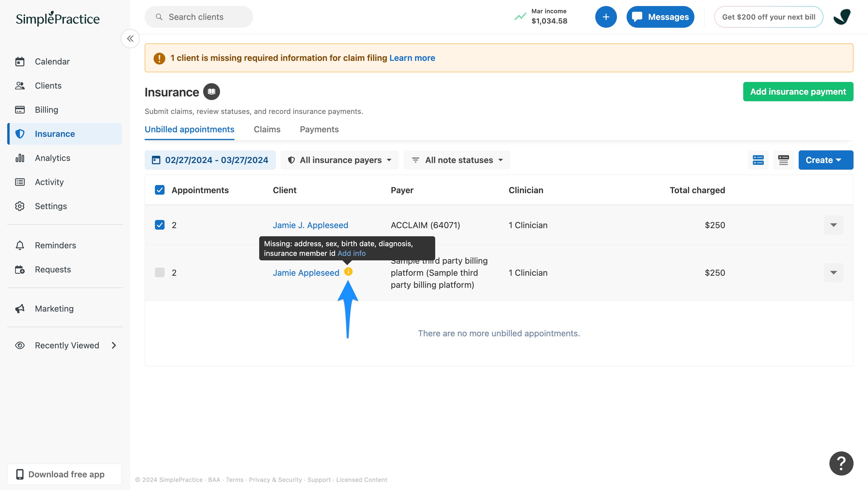Open the BAA footer link
The width and height of the screenshot is (868, 490).
[214, 479]
